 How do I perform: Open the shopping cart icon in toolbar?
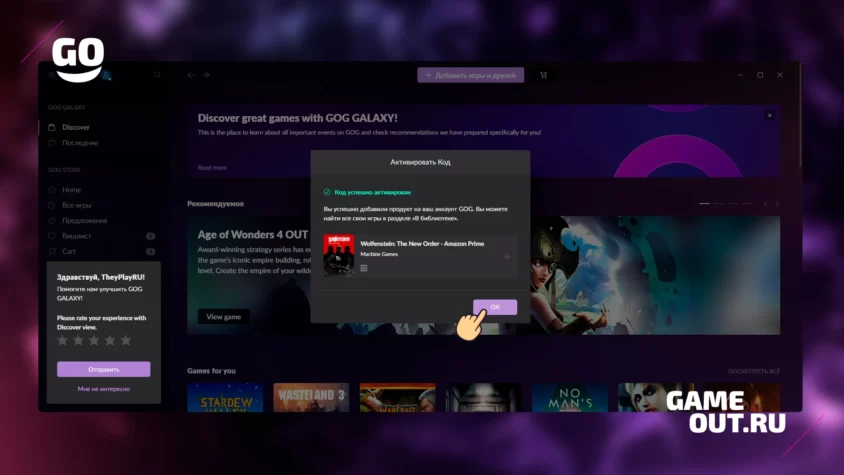(543, 75)
